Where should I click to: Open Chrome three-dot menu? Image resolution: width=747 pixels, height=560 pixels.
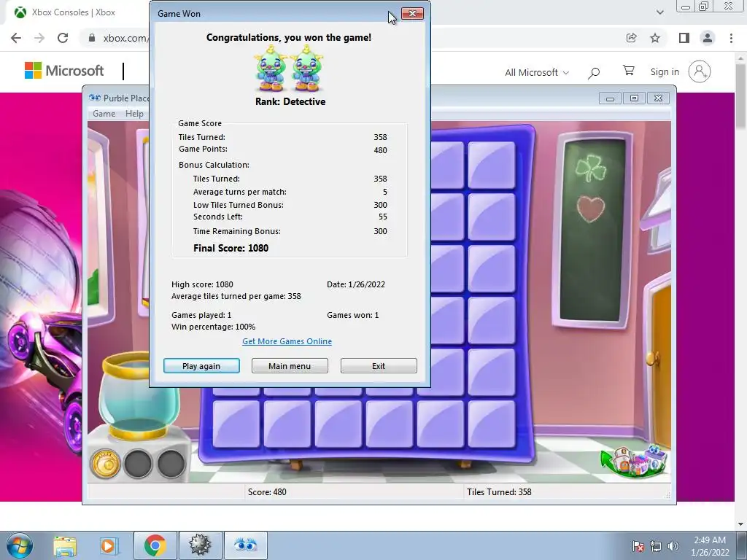click(x=731, y=38)
